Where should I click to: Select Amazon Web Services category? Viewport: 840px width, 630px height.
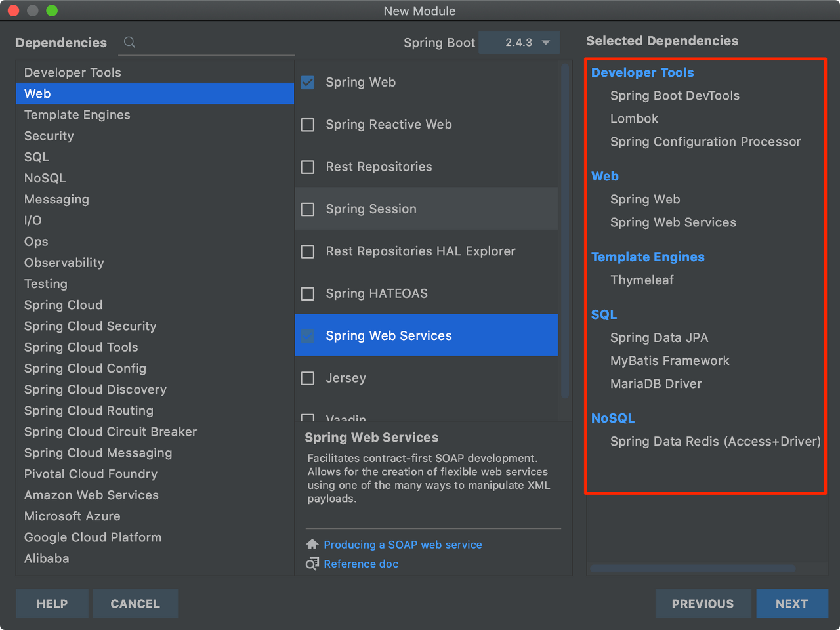tap(155, 495)
